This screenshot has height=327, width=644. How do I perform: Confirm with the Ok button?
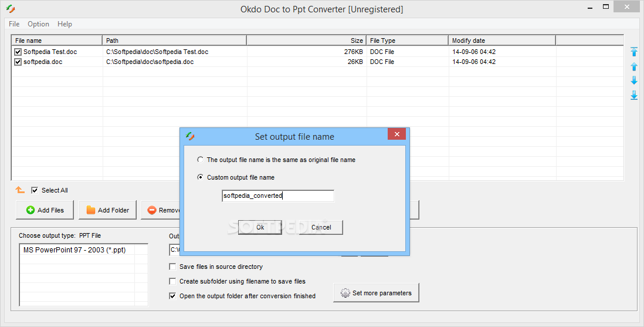(x=260, y=227)
